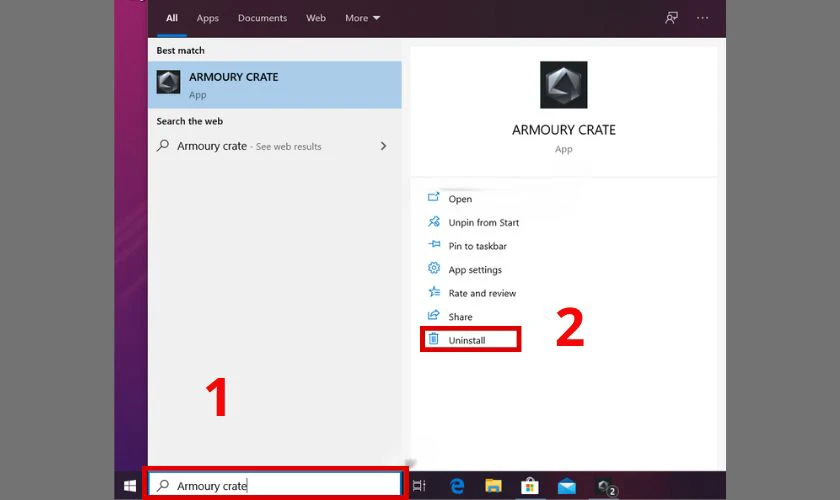840x500 pixels.
Task: Open Armoury crate See web results
Action: point(274,146)
